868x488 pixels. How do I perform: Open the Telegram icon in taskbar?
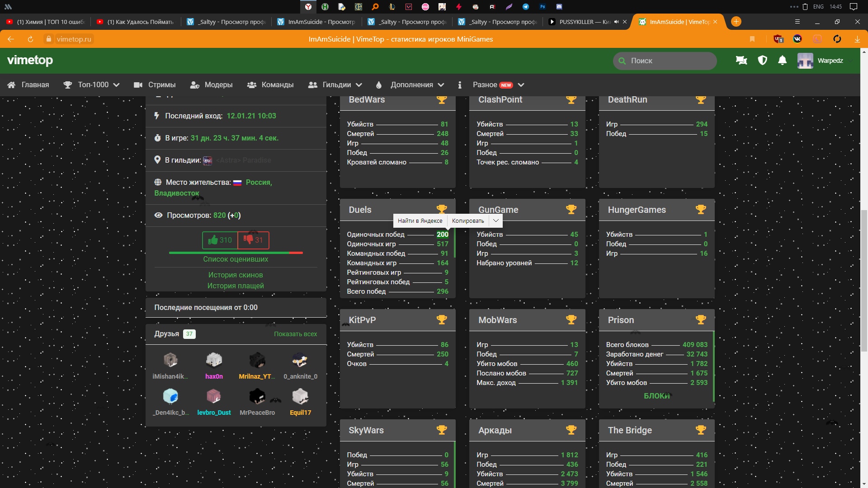[x=526, y=7]
